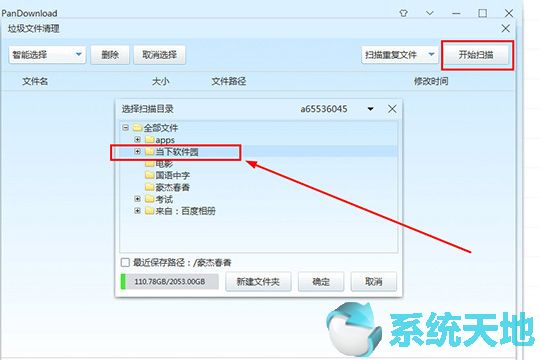Screen dimensions: 540x360
Task: Sort by 文件名 column header
Action: point(35,81)
